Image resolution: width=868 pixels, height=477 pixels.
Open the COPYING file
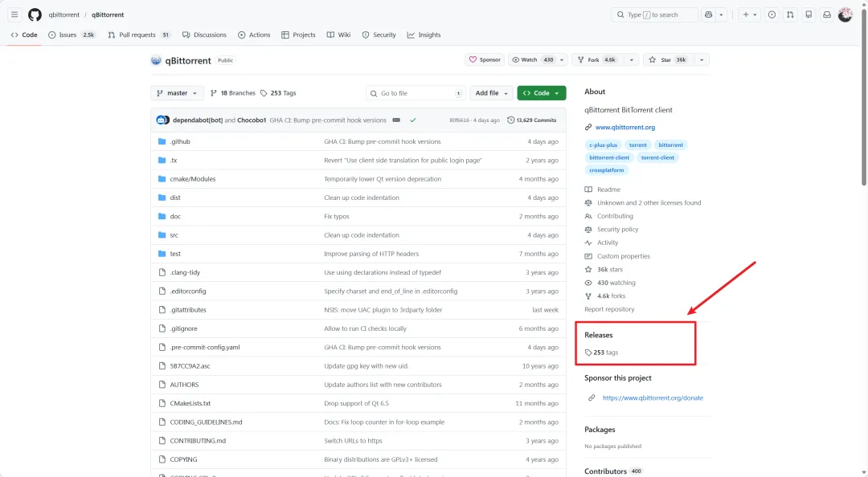[x=183, y=460]
